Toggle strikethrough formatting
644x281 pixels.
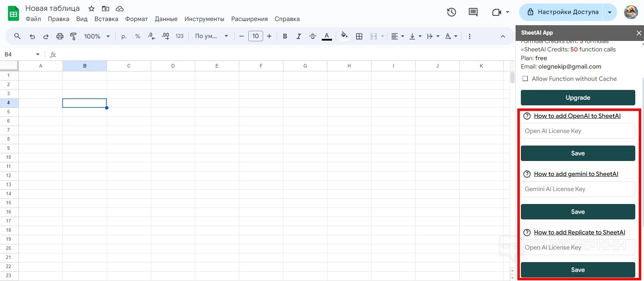313,36
